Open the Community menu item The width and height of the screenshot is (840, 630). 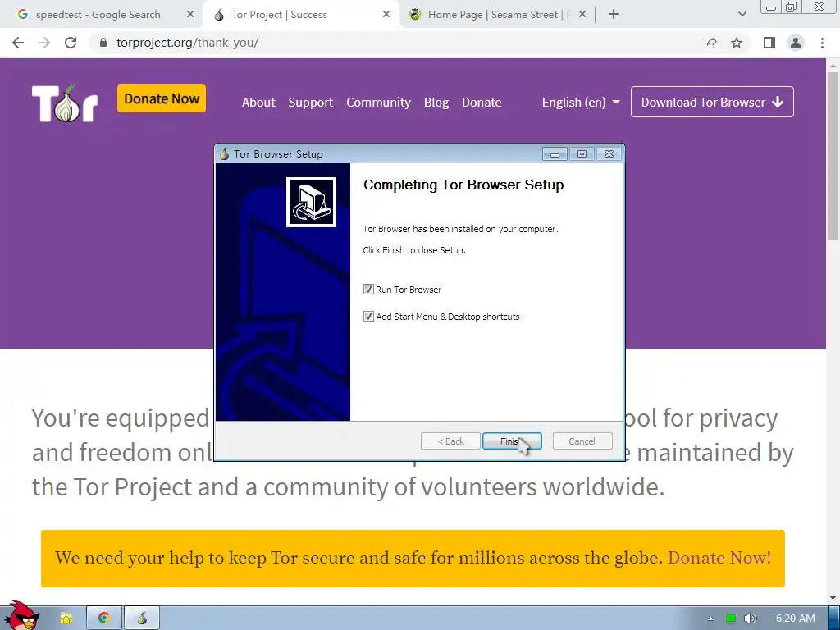(x=378, y=102)
